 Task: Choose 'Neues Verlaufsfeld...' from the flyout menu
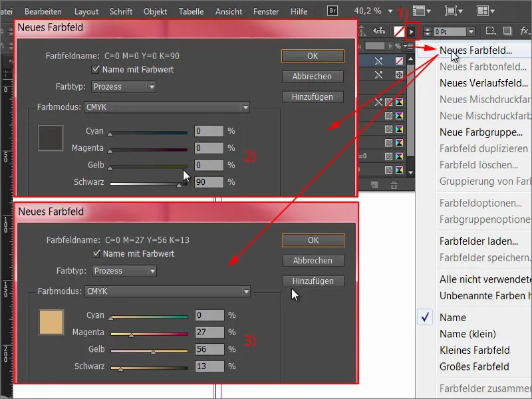click(x=483, y=83)
